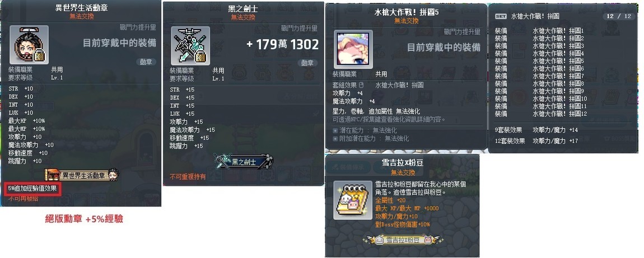Click the 黑之劍士 sword nameplate banner
644x258 pixels.
[x=241, y=161]
